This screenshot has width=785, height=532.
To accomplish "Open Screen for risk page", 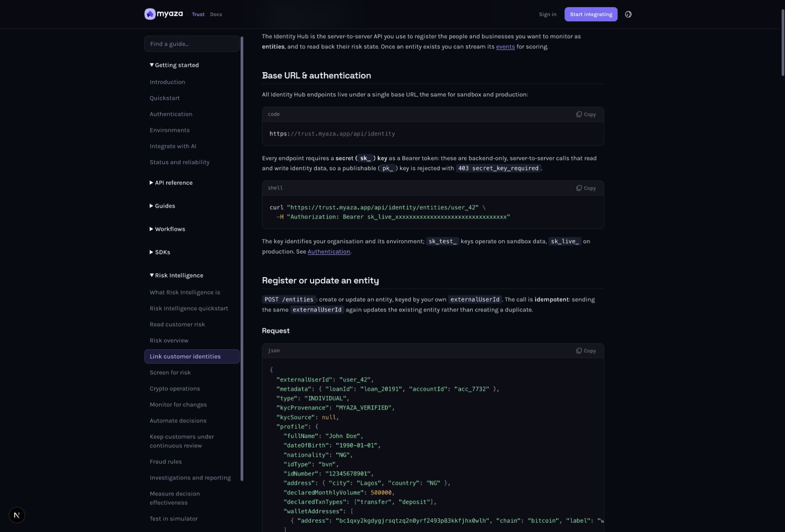I will (x=170, y=373).
